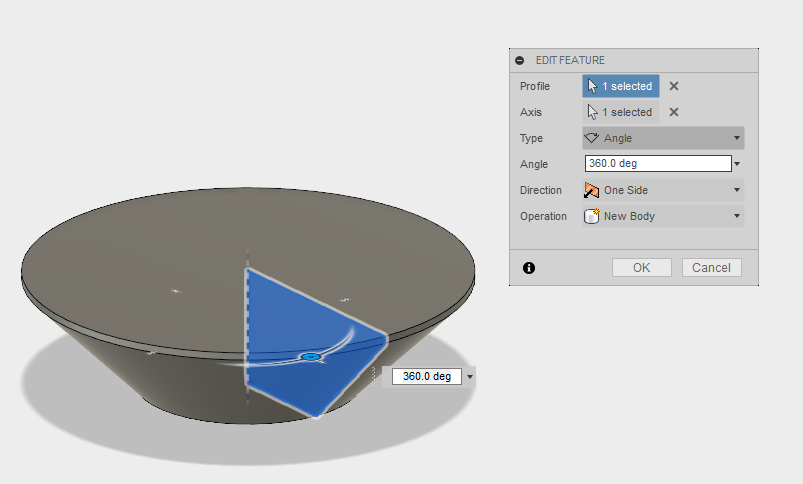The width and height of the screenshot is (803, 484).
Task: Clear the Axis selection
Action: [674, 112]
